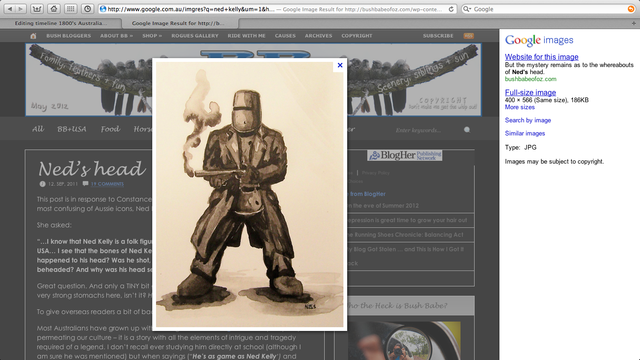Select the Food category
640x360 pixels.
110,129
